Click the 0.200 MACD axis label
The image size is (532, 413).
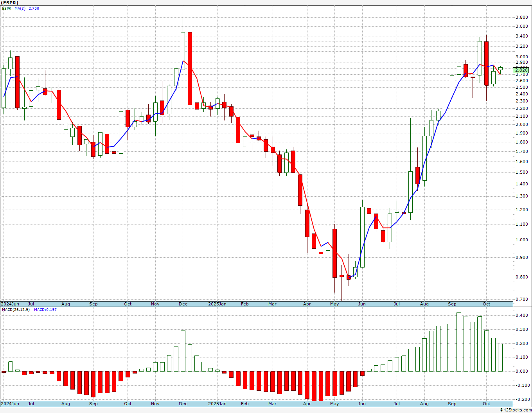522,344
